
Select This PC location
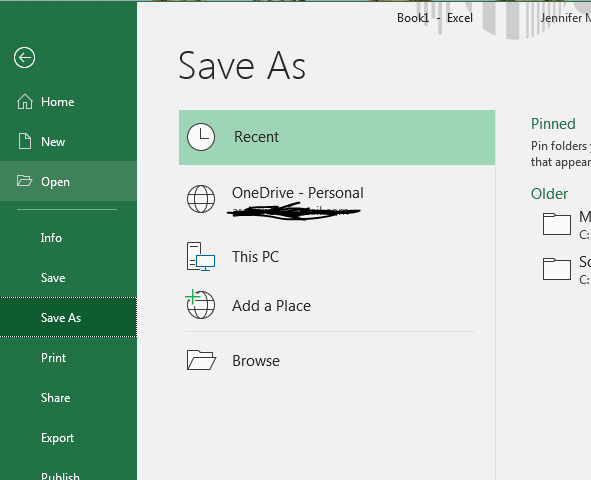[x=337, y=257]
